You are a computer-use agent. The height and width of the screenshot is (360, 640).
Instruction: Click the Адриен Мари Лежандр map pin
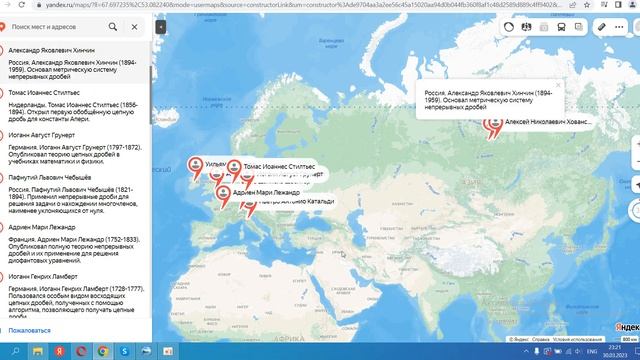223,196
